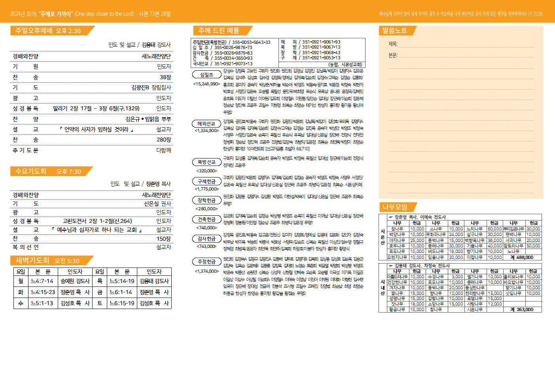Click the '제목:' line in the note area
The image size is (555, 392).
point(461,44)
